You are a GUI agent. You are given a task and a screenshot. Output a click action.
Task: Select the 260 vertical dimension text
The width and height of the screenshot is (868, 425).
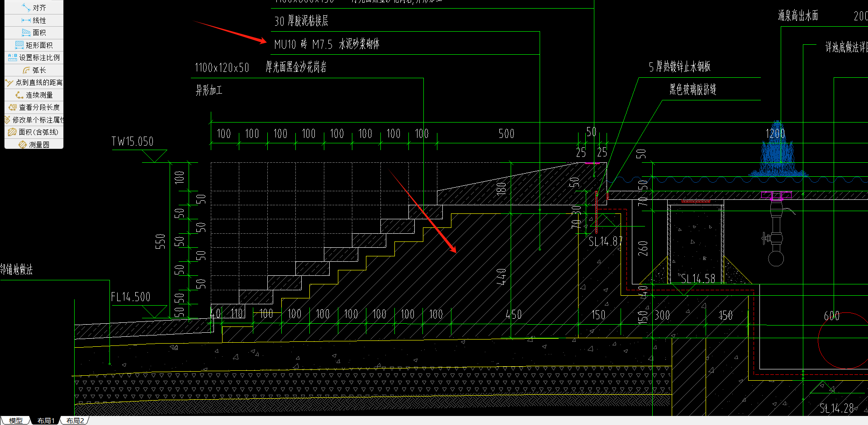(x=643, y=248)
